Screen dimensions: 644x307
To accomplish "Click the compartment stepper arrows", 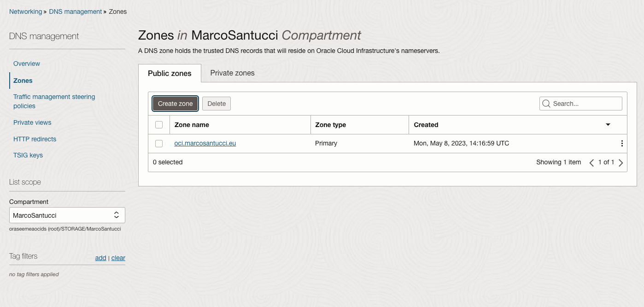I will (116, 215).
